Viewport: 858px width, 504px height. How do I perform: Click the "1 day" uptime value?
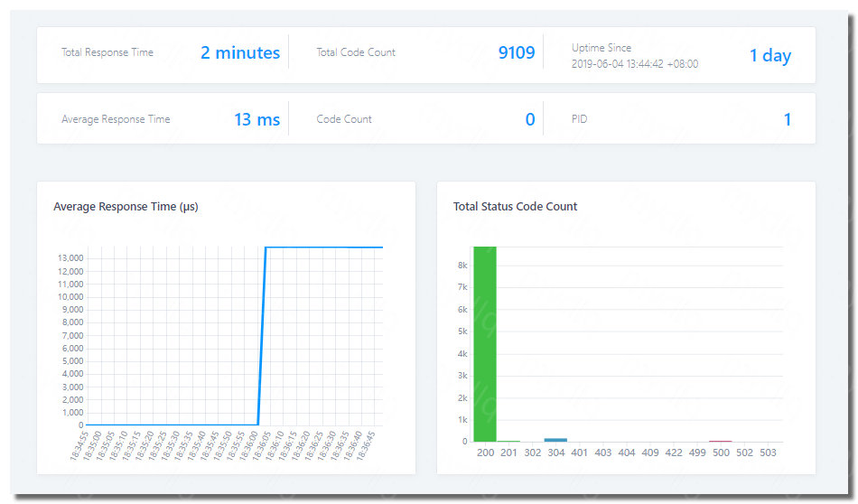point(769,55)
